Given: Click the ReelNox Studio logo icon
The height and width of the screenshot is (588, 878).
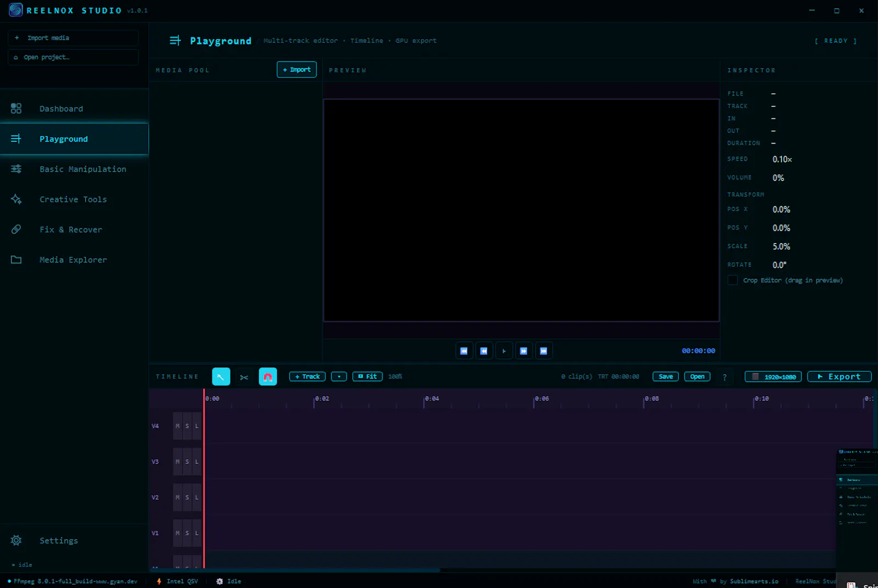Looking at the screenshot, I should pos(16,10).
